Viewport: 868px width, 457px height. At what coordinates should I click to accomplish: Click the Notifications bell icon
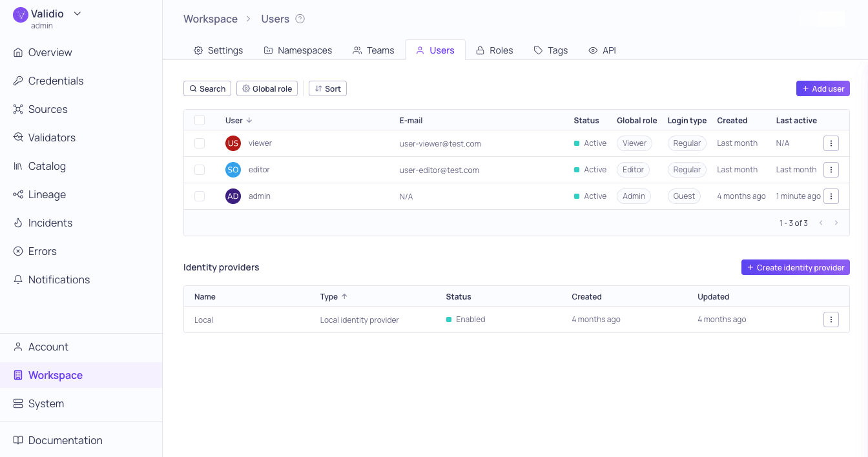18,279
